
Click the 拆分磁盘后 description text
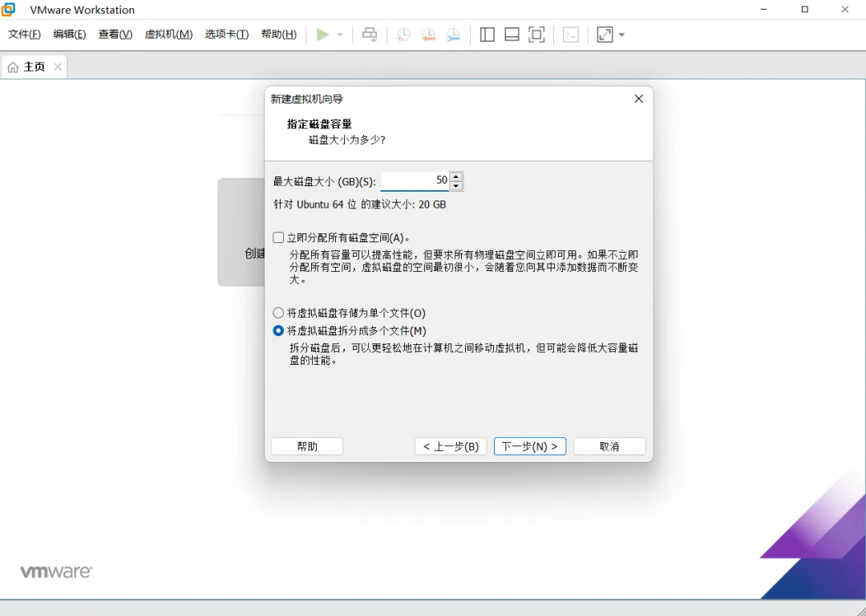coord(464,355)
